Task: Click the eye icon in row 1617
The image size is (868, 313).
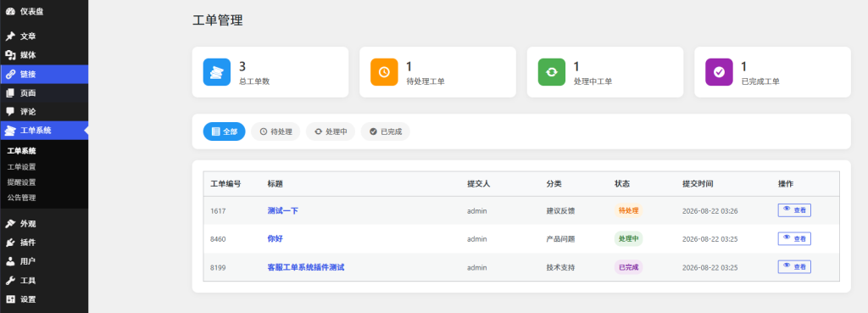Action: click(787, 210)
